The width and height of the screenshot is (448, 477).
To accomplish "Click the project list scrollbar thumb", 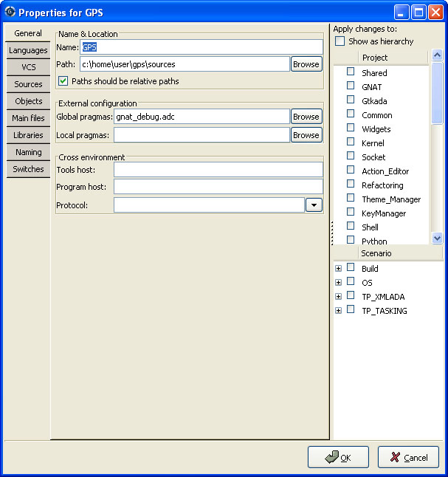I will (437, 93).
